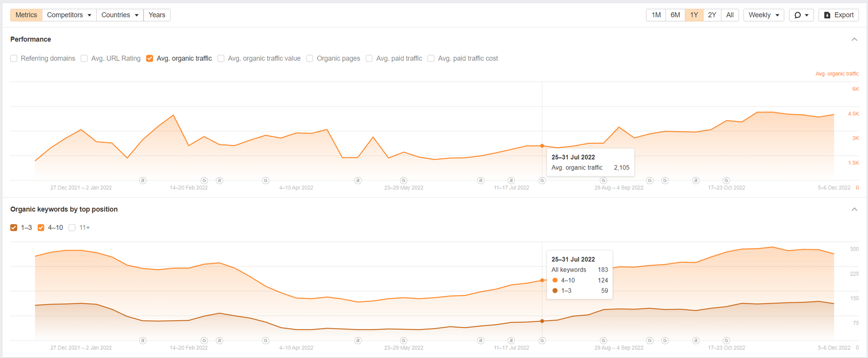Screen dimensions: 868x358
Task: Click the 25–31 Jul data point on traffic line
Action: pos(542,146)
